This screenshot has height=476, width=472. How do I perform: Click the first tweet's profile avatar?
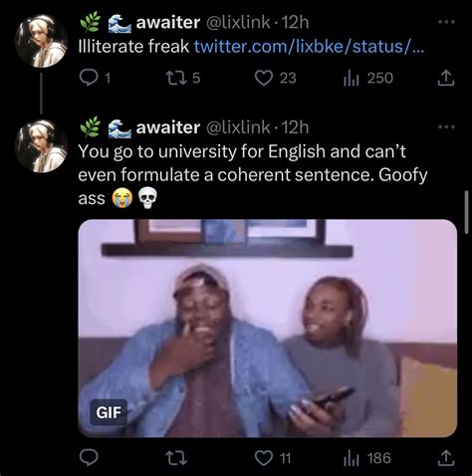[x=42, y=41]
